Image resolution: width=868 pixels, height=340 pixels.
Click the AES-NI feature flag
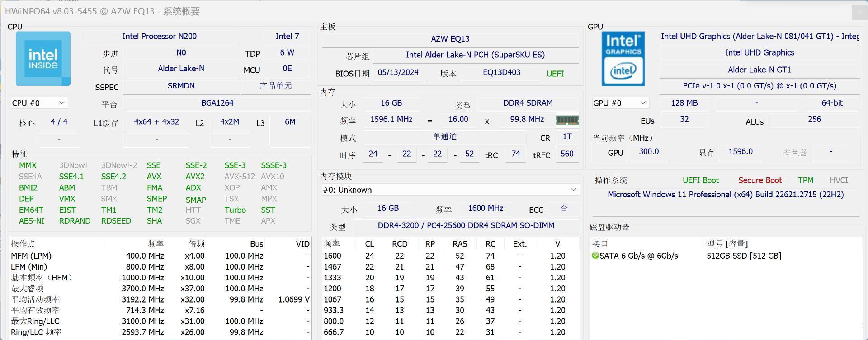pos(32,221)
